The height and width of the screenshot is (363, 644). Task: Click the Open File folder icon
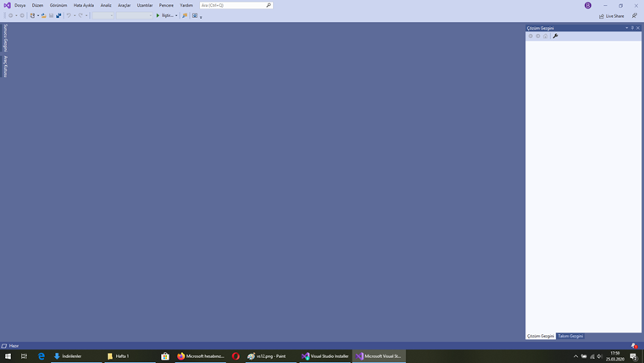click(44, 15)
